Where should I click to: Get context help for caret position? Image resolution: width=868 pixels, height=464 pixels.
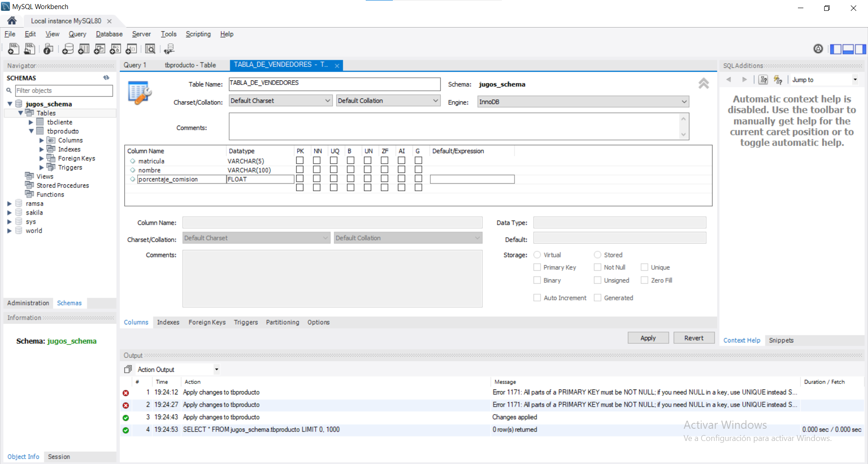point(763,80)
